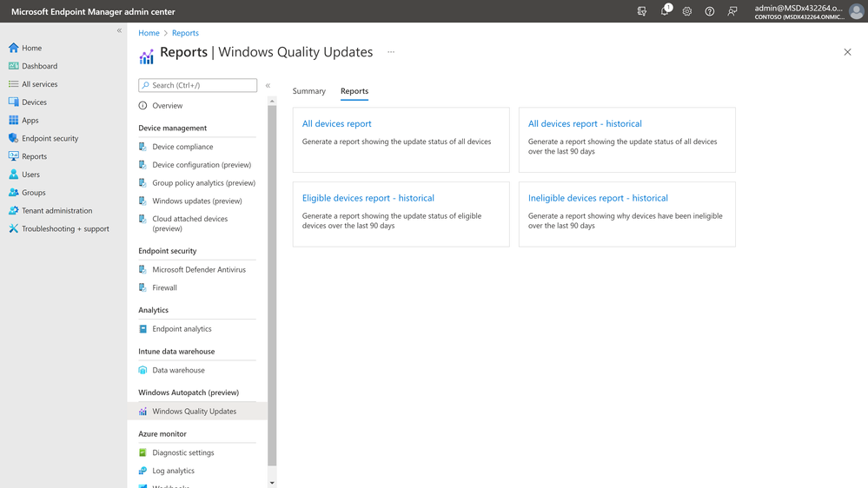Open All devices report link

(x=336, y=124)
